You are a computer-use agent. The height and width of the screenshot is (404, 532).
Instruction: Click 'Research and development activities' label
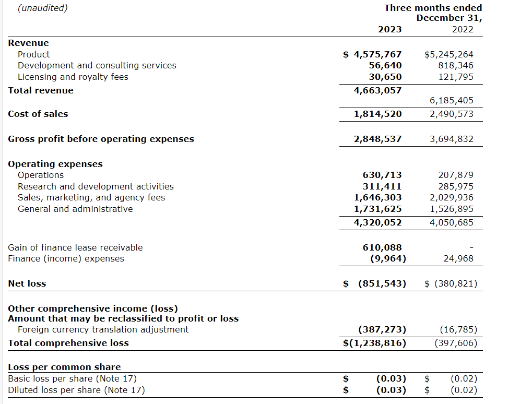coord(96,186)
